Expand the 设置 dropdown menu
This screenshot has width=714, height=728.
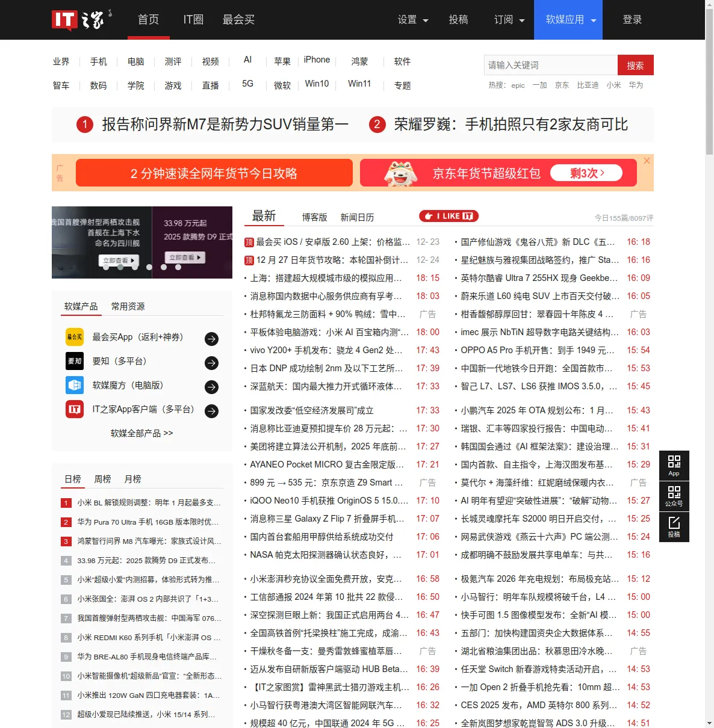pyautogui.click(x=413, y=20)
